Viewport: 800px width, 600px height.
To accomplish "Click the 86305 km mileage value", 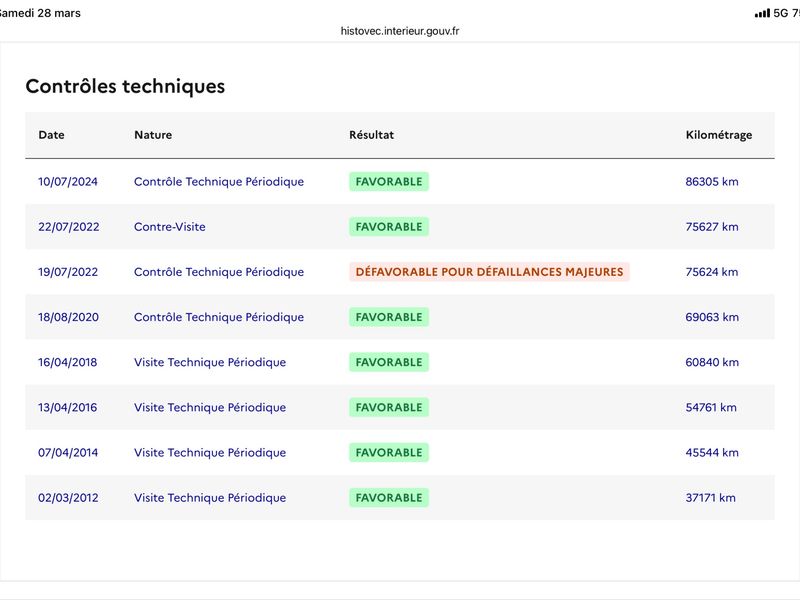I will coord(712,182).
